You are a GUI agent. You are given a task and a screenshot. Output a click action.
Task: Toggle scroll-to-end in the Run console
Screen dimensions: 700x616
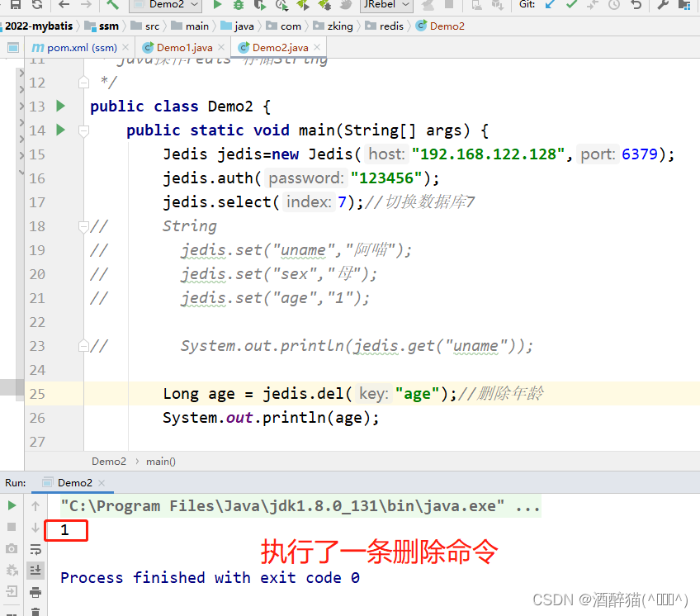click(x=35, y=570)
